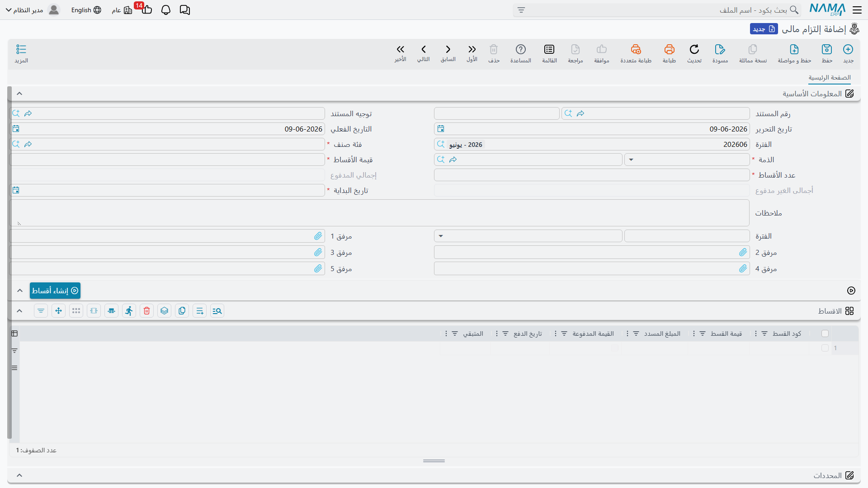
Task: Click the جديد status badge near the title
Action: [764, 29]
